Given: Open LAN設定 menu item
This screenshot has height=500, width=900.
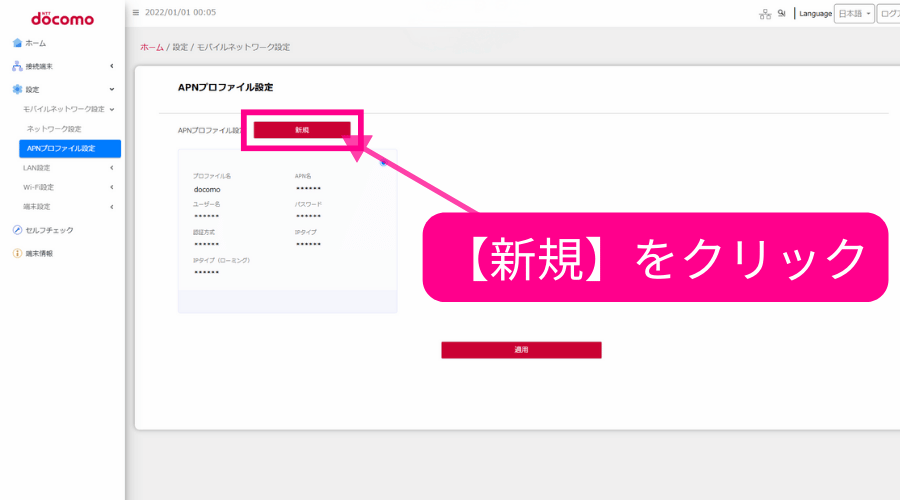Looking at the screenshot, I should pos(37,168).
